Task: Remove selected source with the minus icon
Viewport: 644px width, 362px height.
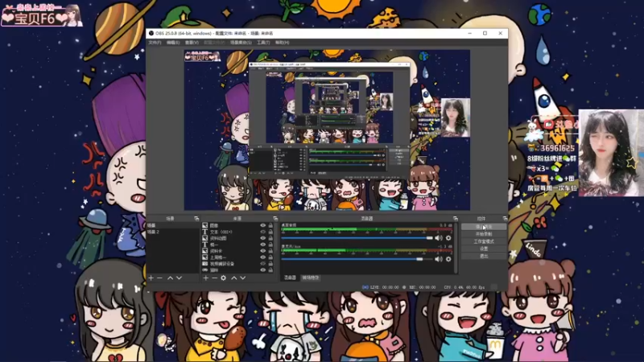Action: pyautogui.click(x=214, y=278)
